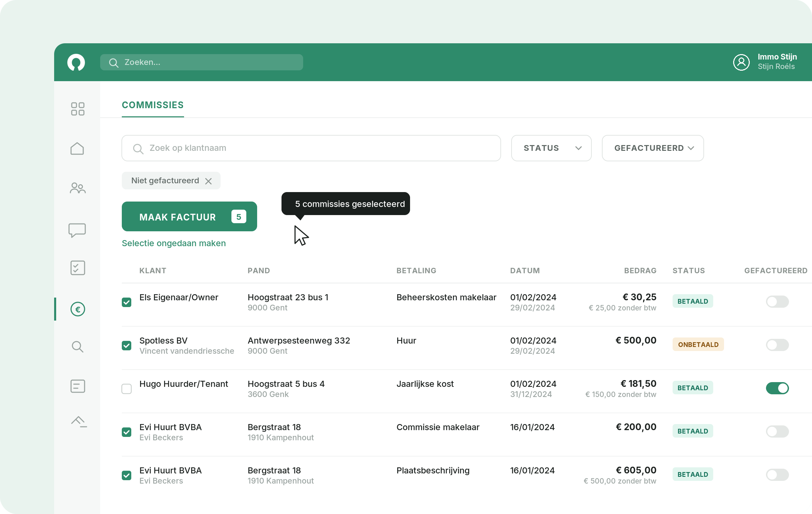Image resolution: width=812 pixels, height=514 pixels.
Task: Click 'Els Eigenaar/Owner' client name
Action: pos(179,297)
